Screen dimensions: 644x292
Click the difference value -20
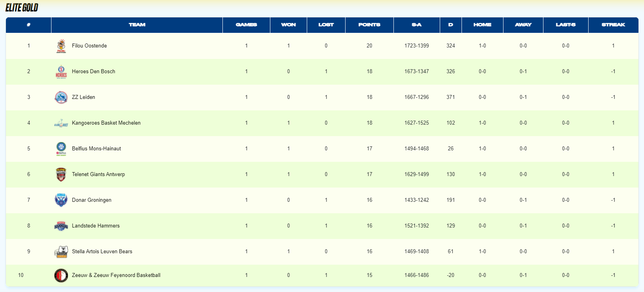click(x=451, y=275)
